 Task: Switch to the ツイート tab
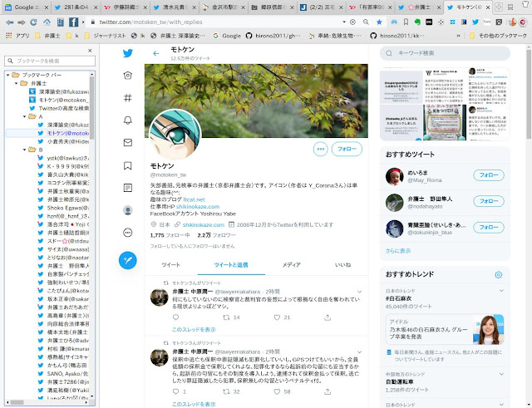pyautogui.click(x=171, y=265)
